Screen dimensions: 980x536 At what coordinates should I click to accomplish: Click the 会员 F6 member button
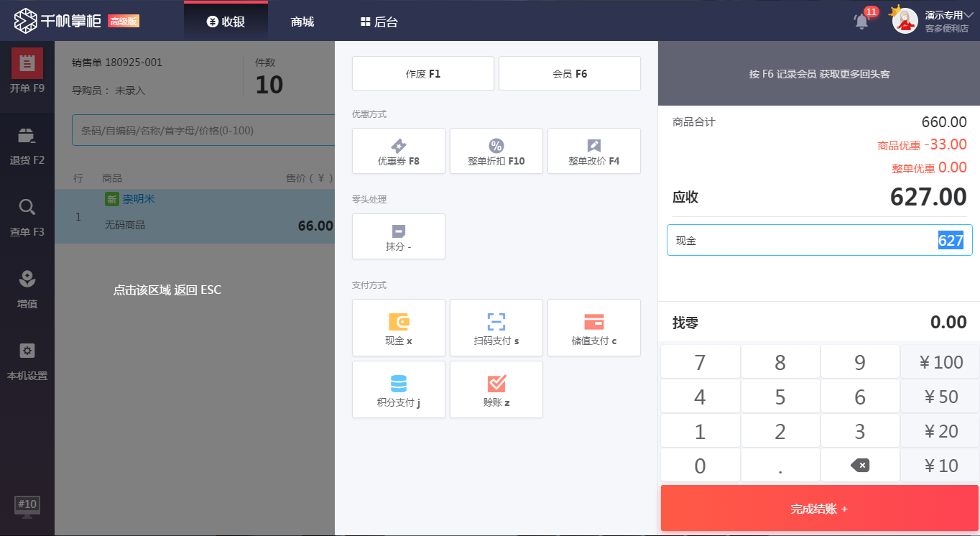pos(569,73)
